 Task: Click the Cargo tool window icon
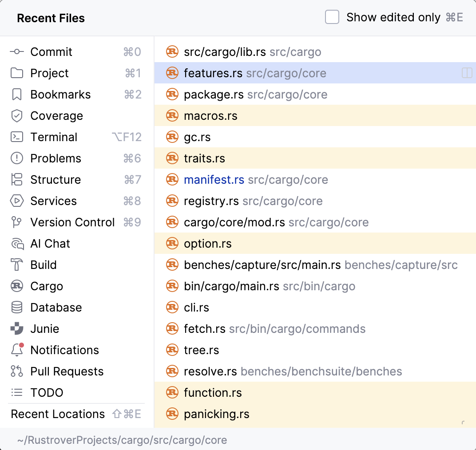(17, 286)
